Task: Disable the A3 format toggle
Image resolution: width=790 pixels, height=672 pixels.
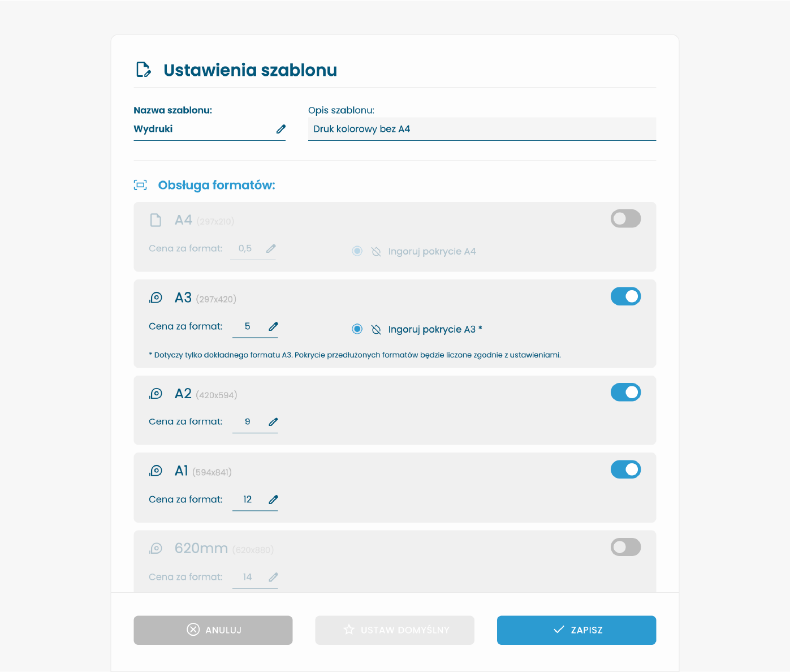Action: pos(625,296)
